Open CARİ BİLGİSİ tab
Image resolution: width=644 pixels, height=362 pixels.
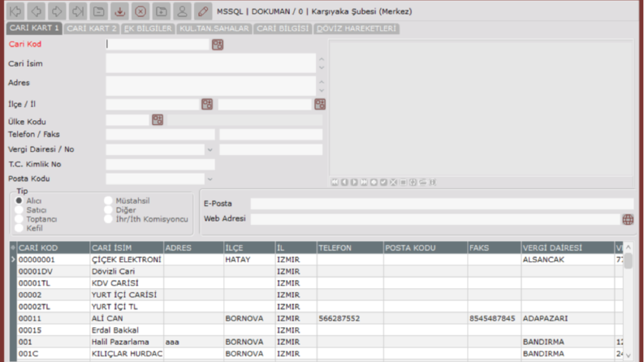283,28
